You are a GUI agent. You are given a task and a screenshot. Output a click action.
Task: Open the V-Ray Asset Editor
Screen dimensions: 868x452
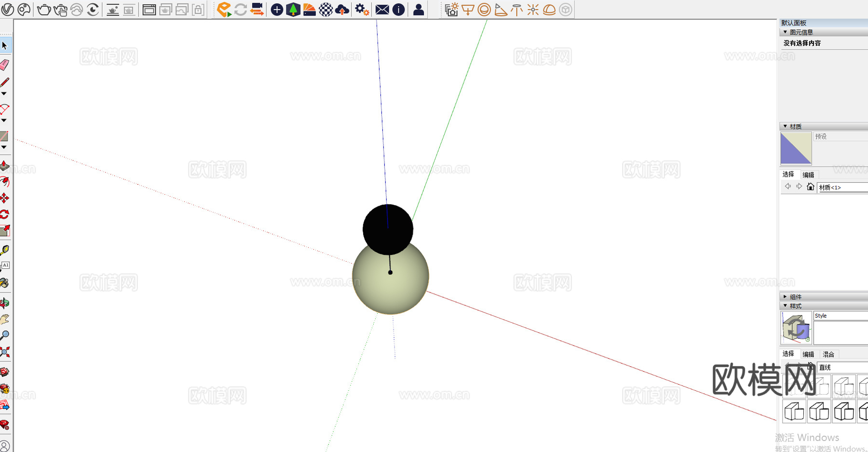tap(8, 9)
